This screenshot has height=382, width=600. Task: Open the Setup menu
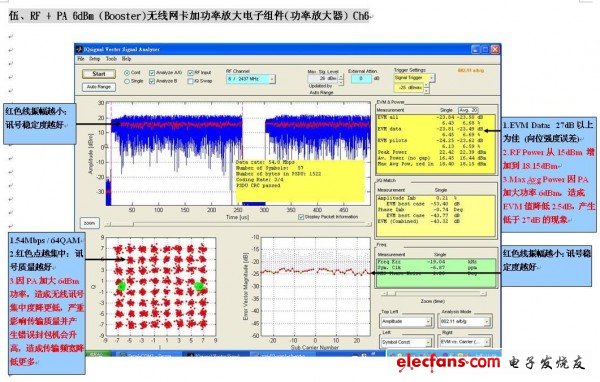click(x=95, y=59)
